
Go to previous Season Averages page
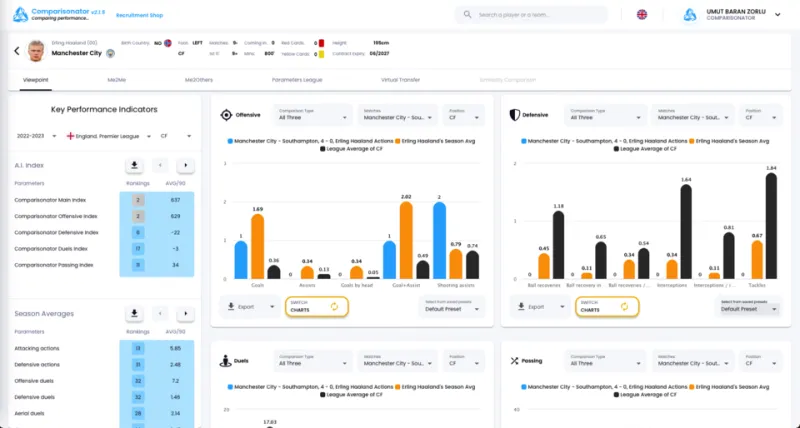click(160, 314)
